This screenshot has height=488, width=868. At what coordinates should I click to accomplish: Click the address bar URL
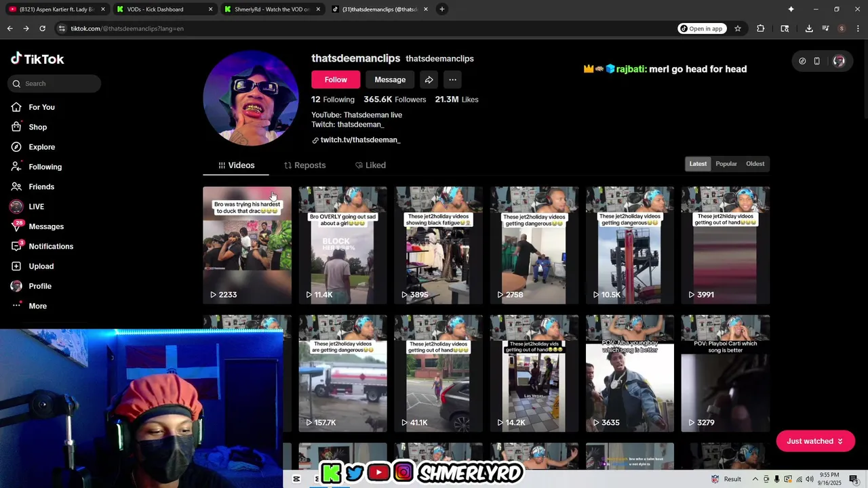127,28
